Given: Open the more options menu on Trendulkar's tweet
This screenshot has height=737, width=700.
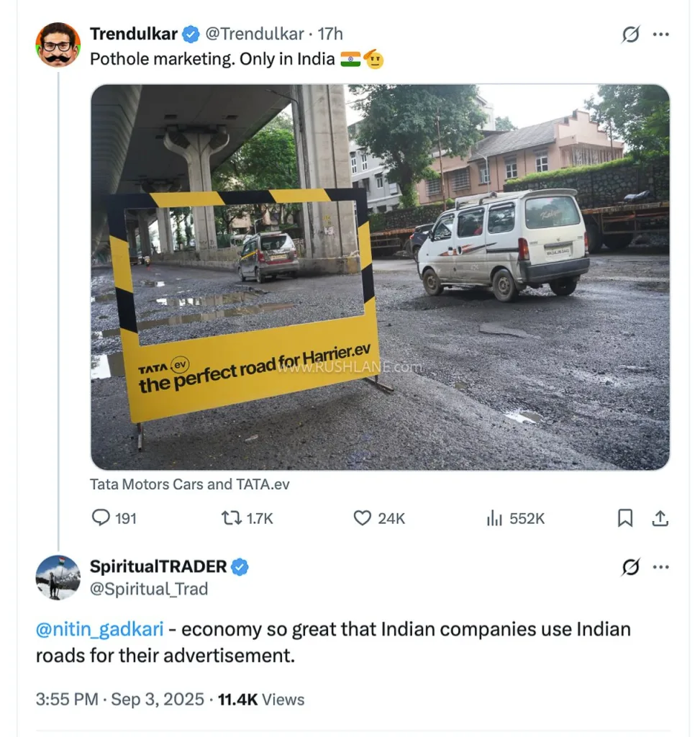Looking at the screenshot, I should 661,33.
